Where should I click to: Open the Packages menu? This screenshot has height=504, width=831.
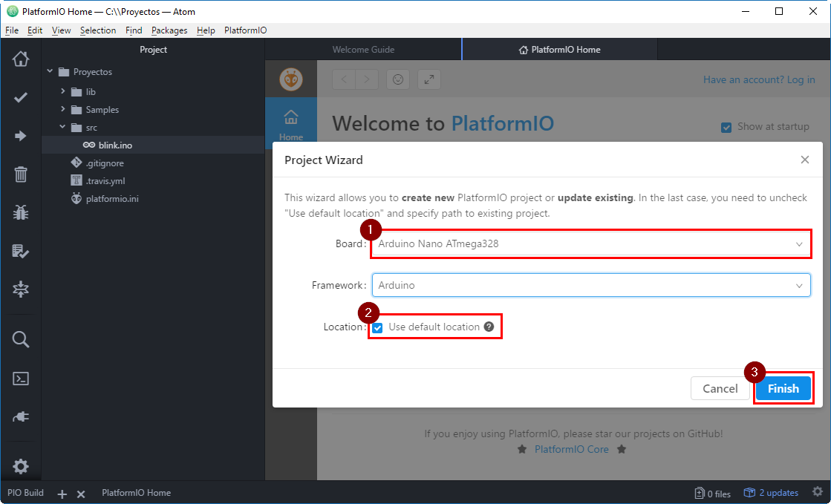[169, 30]
